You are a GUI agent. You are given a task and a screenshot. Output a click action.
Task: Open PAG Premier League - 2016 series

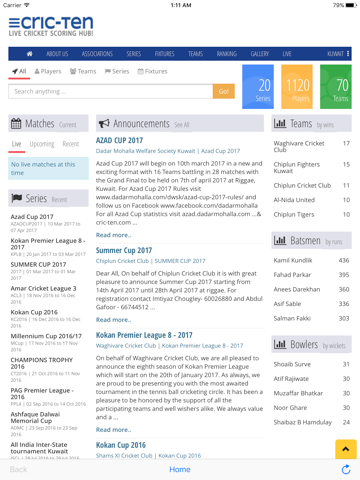42,393
